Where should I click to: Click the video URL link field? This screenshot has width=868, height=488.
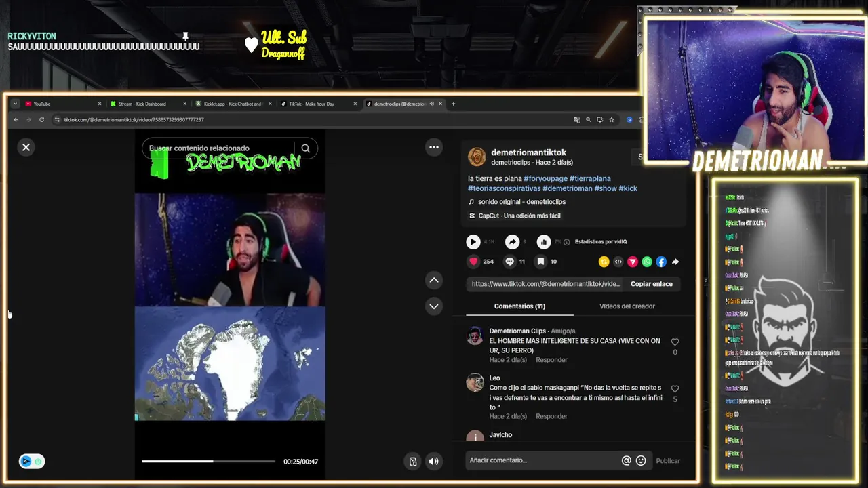546,284
